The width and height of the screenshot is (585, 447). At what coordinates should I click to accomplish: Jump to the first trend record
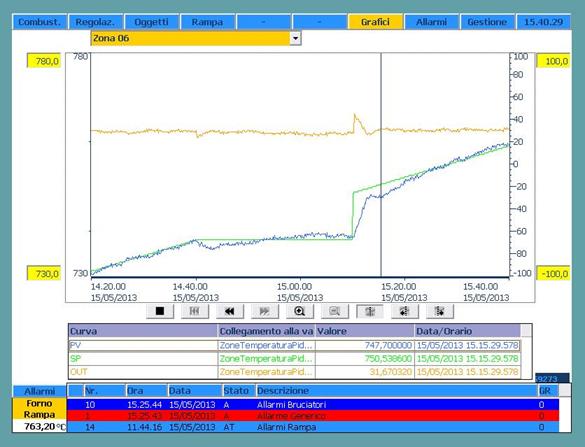tap(194, 311)
